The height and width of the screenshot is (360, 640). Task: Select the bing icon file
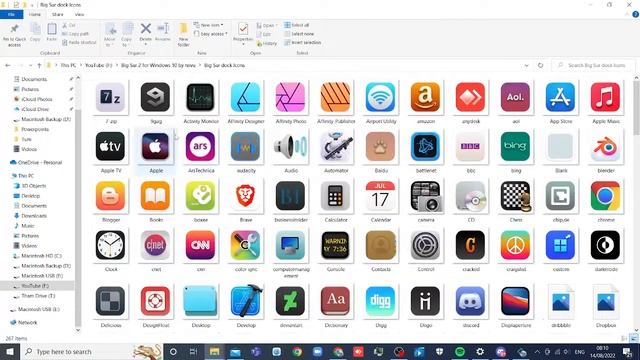(x=516, y=151)
